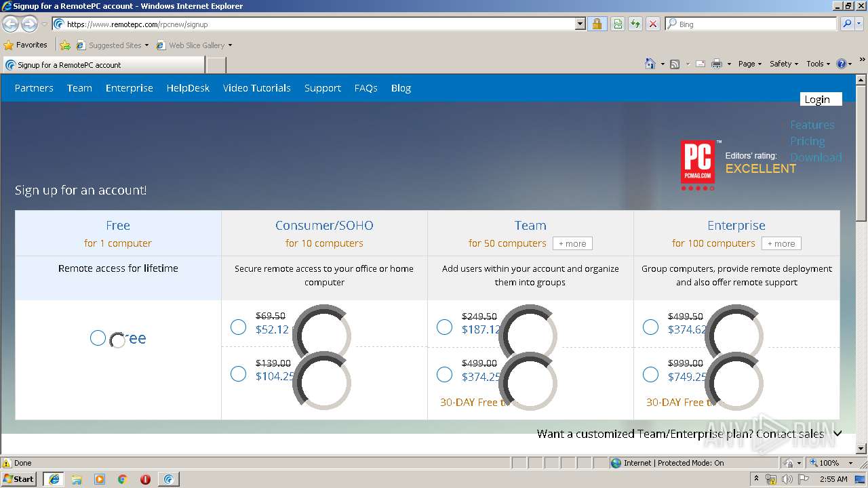The image size is (868, 488).
Task: Open the zoom level 100% dropdown
Action: pos(850,463)
